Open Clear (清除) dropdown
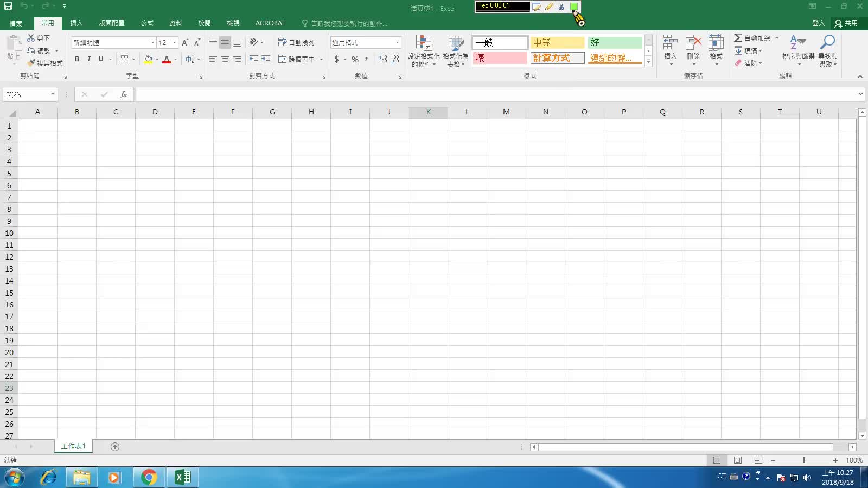This screenshot has height=488, width=868. click(749, 63)
